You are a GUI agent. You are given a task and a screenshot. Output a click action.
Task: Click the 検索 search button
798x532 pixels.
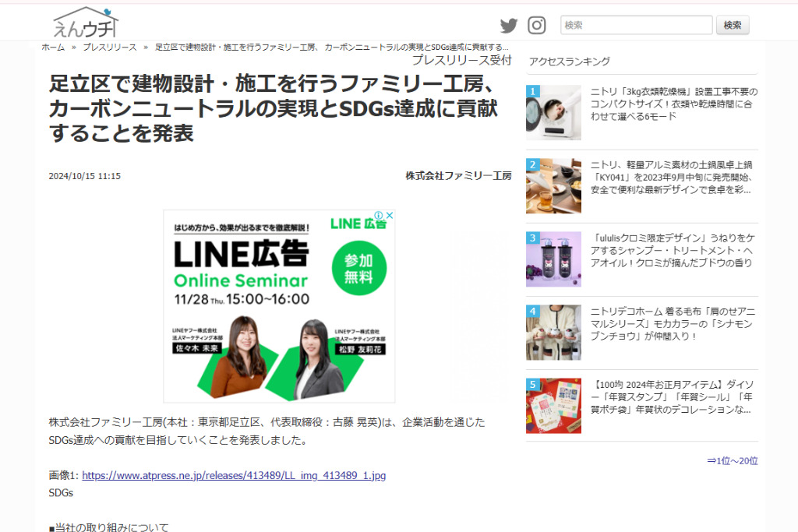[x=733, y=25]
